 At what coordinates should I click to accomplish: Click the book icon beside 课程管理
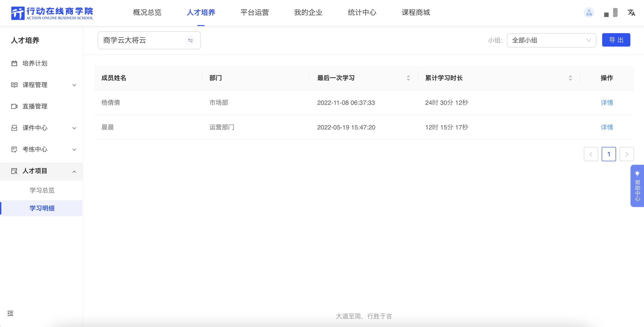[14, 85]
